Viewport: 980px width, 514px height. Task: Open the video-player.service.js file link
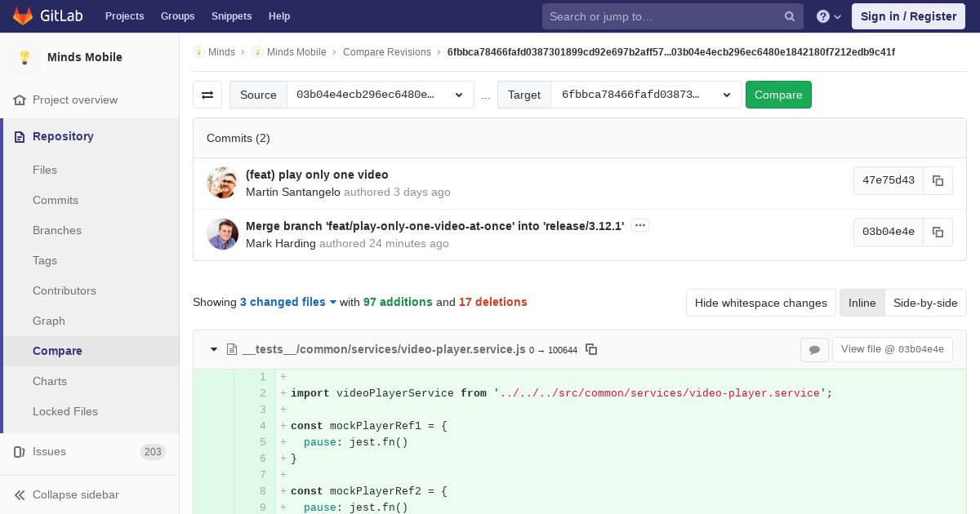pos(384,349)
